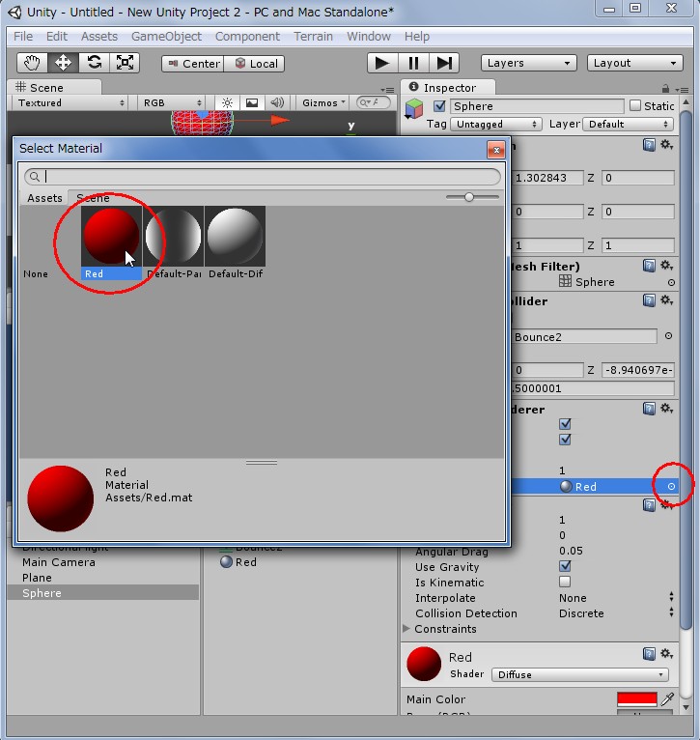
Task: Open the RGB render mode dropdown
Action: (x=172, y=102)
